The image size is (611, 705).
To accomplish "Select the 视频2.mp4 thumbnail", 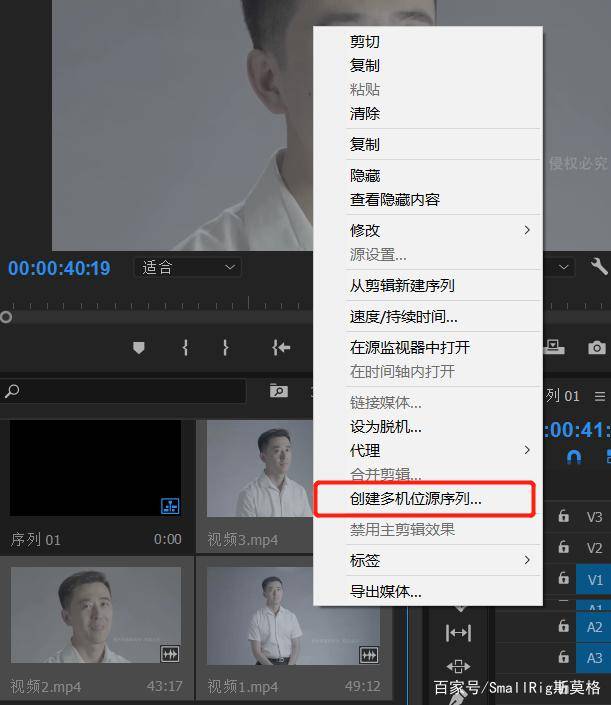I will pyautogui.click(x=96, y=614).
